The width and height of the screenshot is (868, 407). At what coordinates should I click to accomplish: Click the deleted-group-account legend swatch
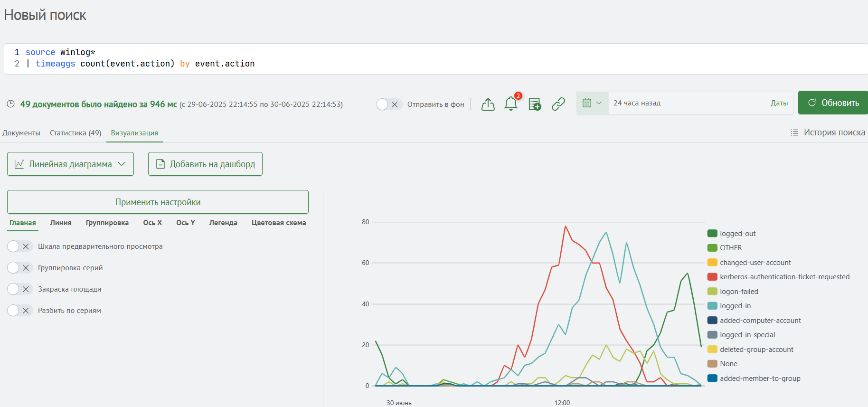click(712, 349)
